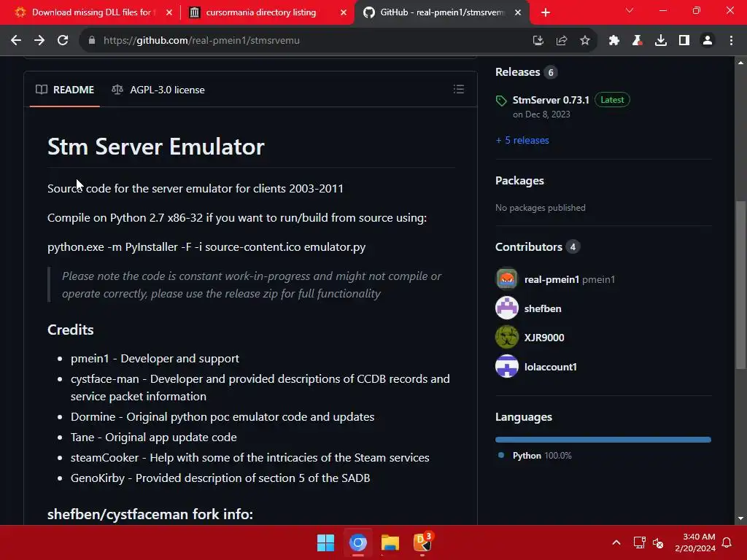This screenshot has height=560, width=747.
Task: Open Chrome Labs flask icon
Action: click(637, 41)
